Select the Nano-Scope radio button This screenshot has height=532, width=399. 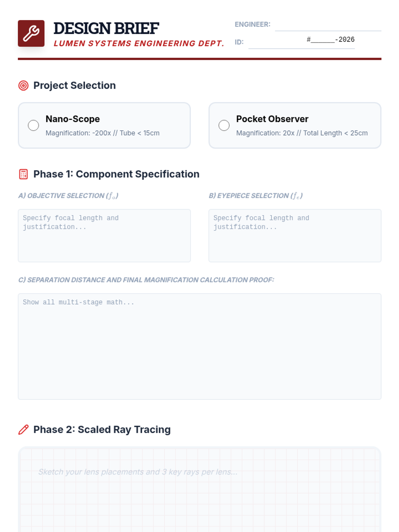point(33,125)
